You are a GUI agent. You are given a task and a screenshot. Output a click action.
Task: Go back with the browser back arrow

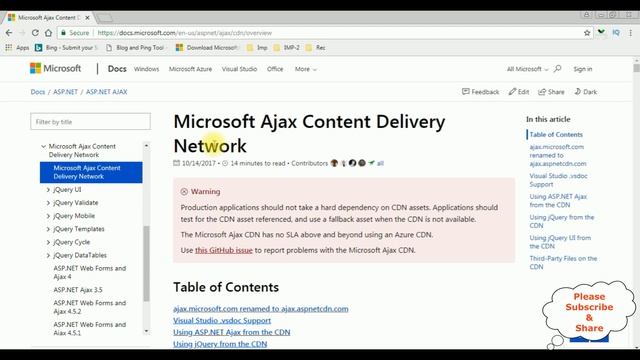[9, 33]
